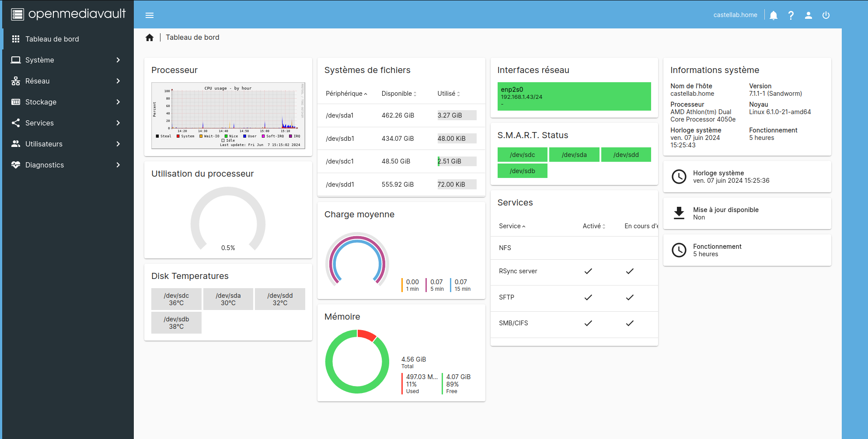868x439 pixels.
Task: Open the notifications bell icon
Action: click(774, 15)
